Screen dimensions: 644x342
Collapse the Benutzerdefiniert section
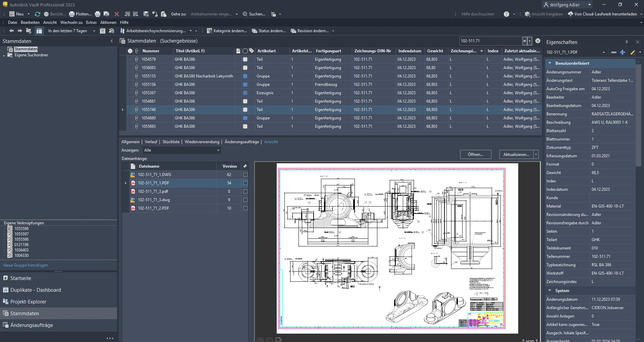[550, 63]
